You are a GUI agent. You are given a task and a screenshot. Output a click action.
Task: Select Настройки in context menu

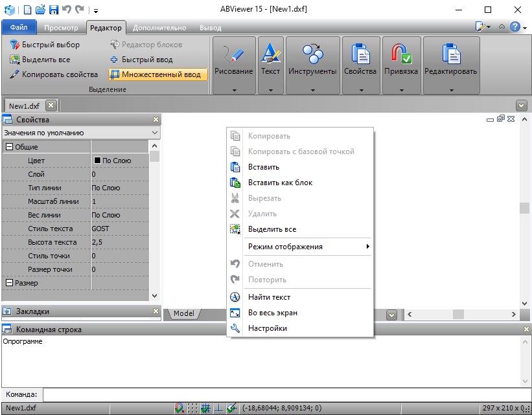pyautogui.click(x=267, y=328)
